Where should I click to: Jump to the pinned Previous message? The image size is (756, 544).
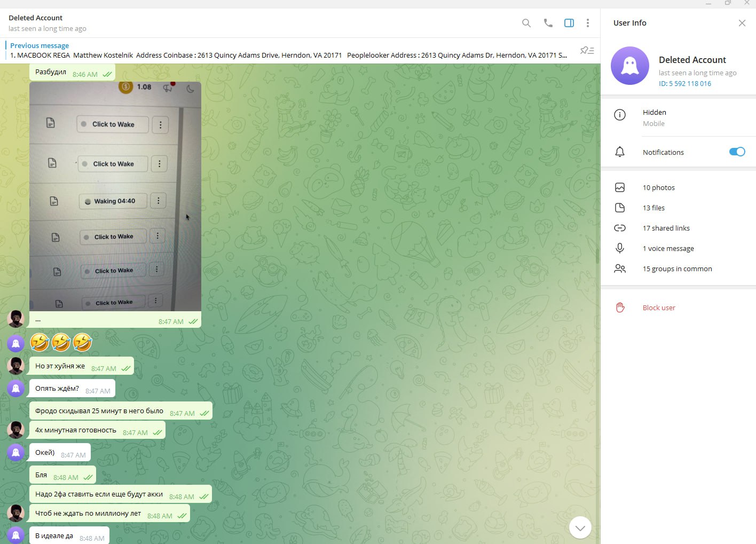pyautogui.click(x=288, y=50)
